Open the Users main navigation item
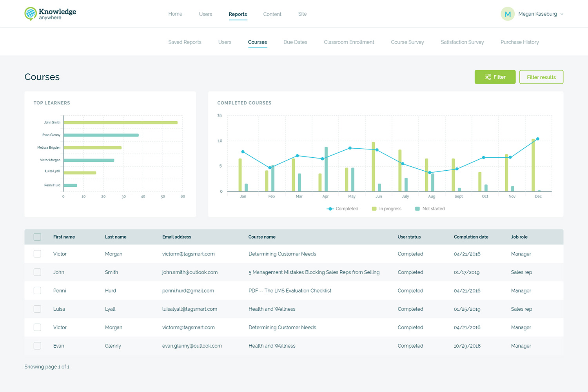Image resolution: width=588 pixels, height=392 pixels. point(205,14)
